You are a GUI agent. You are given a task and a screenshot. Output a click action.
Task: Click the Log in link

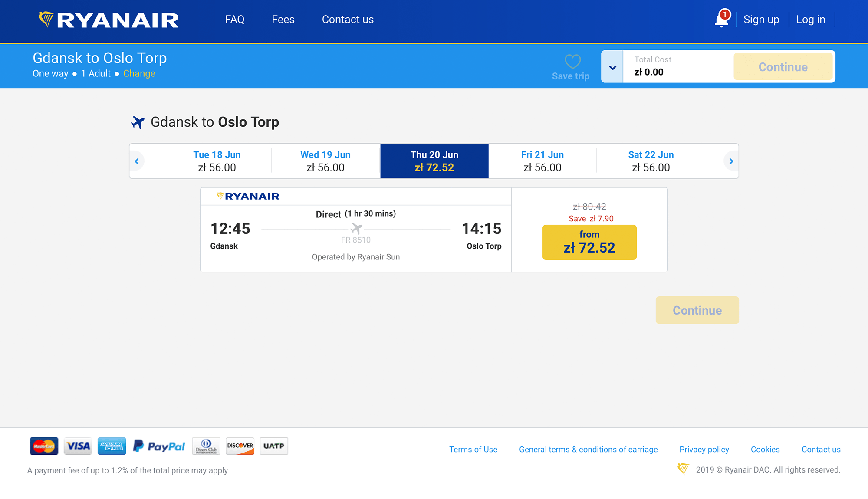point(812,19)
